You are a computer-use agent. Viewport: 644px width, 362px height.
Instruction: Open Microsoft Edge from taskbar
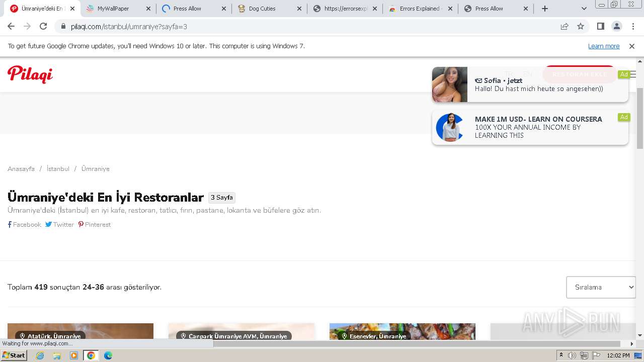[x=108, y=355]
